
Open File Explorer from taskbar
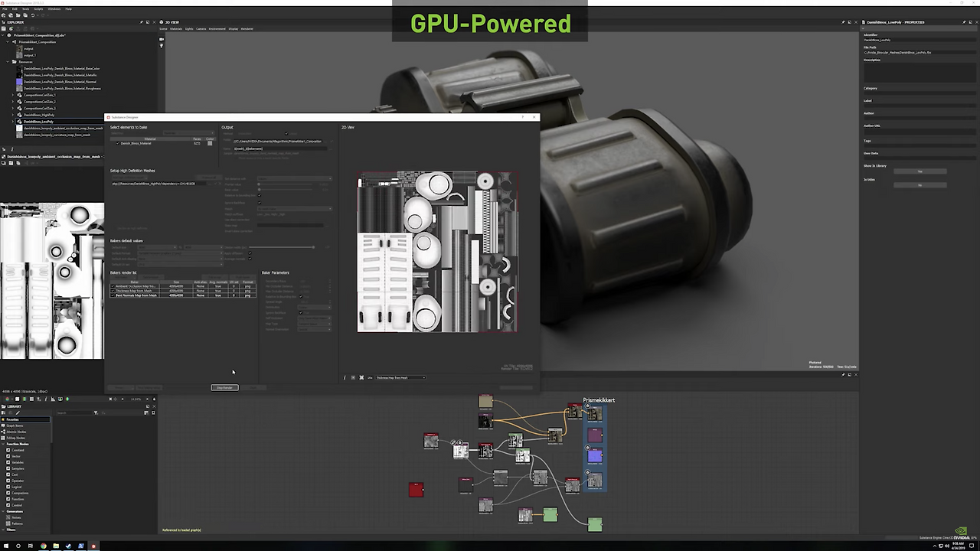pos(56,546)
